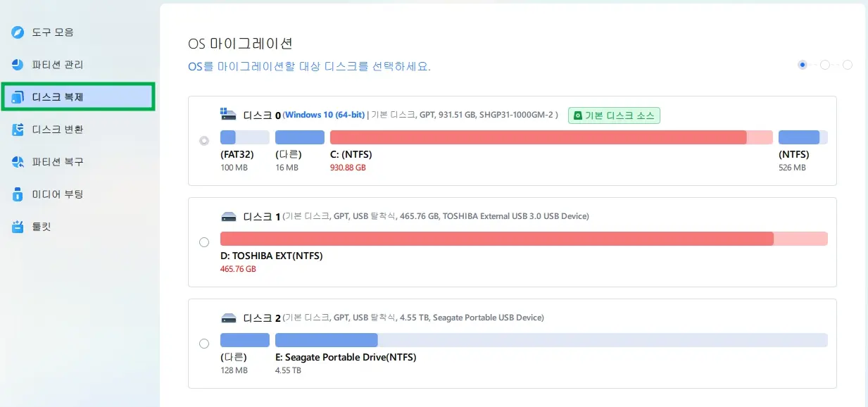Select the 디스크 0 radio button

pos(204,140)
